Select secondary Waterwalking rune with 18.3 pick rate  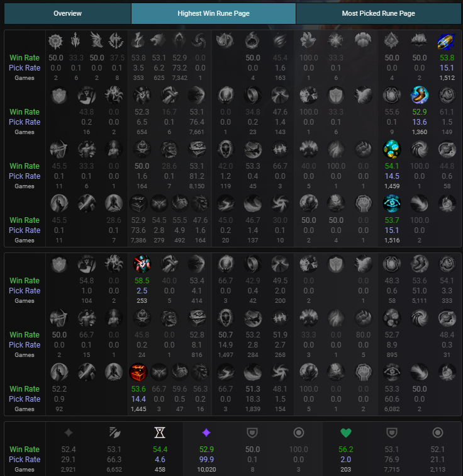coord(252,372)
